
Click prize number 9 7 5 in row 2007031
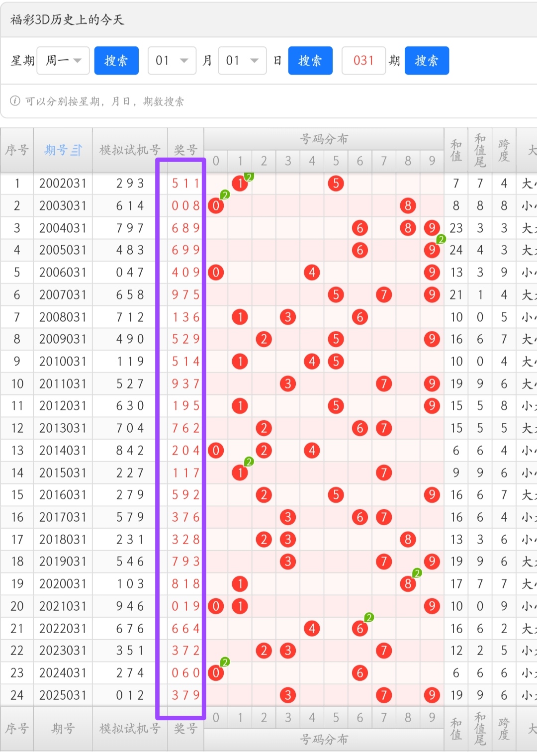pyautogui.click(x=186, y=295)
